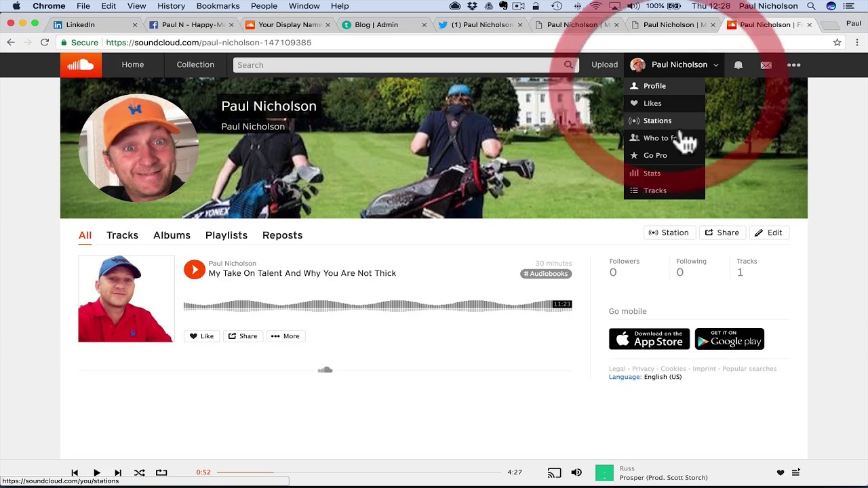Start a Station from the profile
Image resolution: width=868 pixels, height=488 pixels.
668,232
